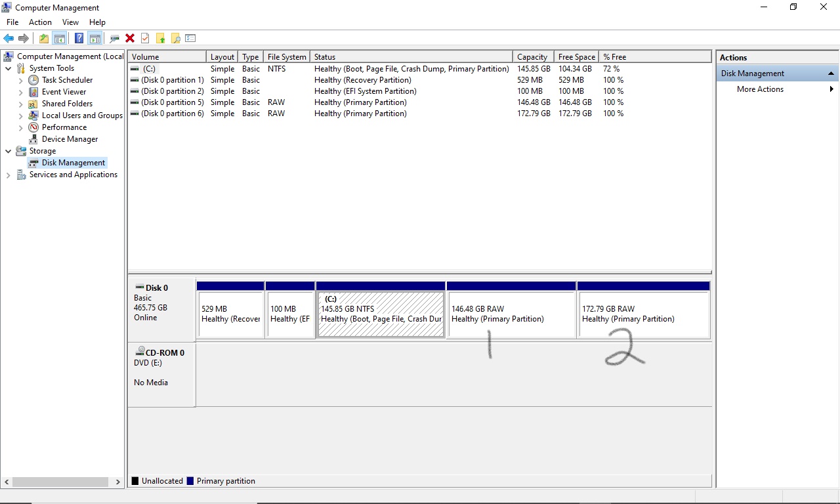Select Task Scheduler in the console tree

point(67,80)
